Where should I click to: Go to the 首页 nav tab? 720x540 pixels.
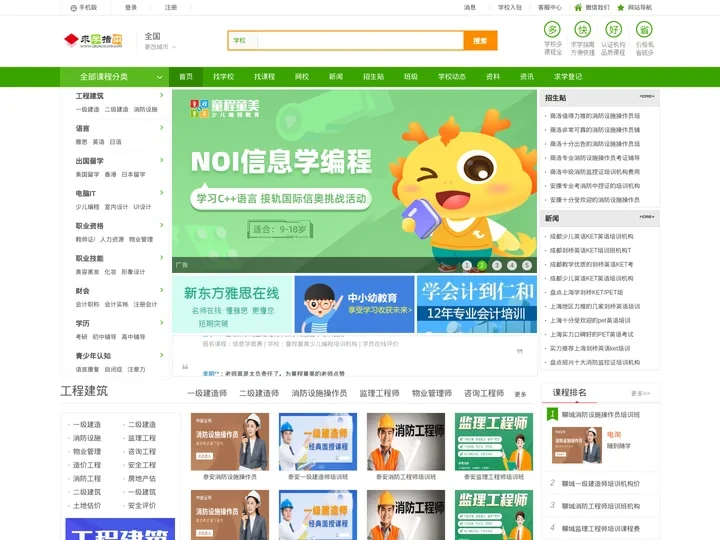[186, 77]
